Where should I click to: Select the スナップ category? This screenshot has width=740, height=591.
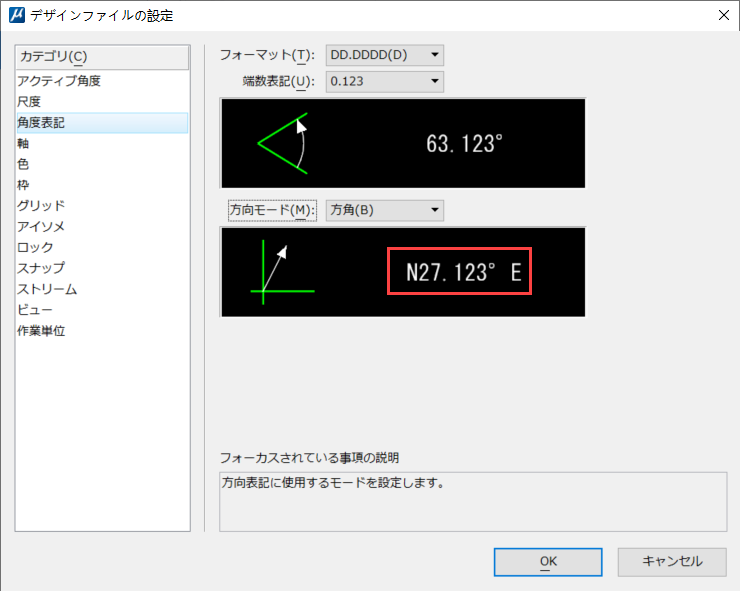(x=102, y=268)
